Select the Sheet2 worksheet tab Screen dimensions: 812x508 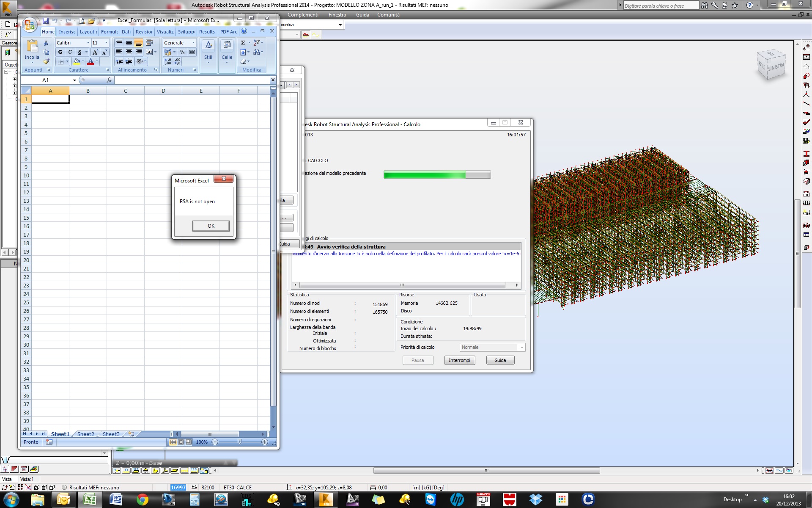(85, 434)
